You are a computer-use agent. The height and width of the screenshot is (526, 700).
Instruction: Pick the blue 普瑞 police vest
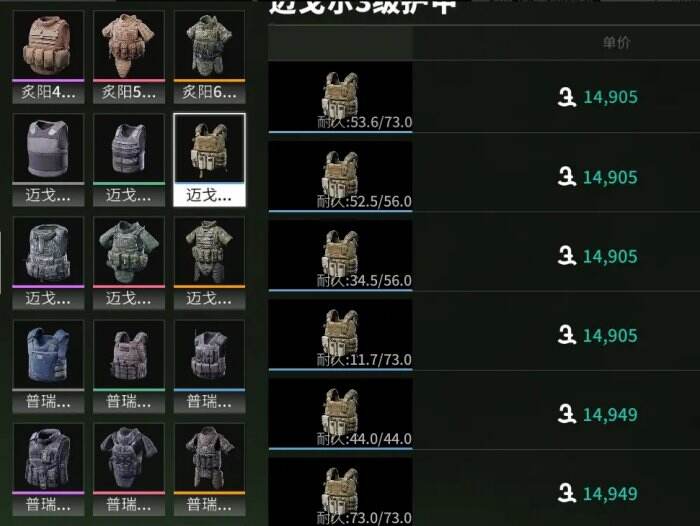(x=48, y=367)
